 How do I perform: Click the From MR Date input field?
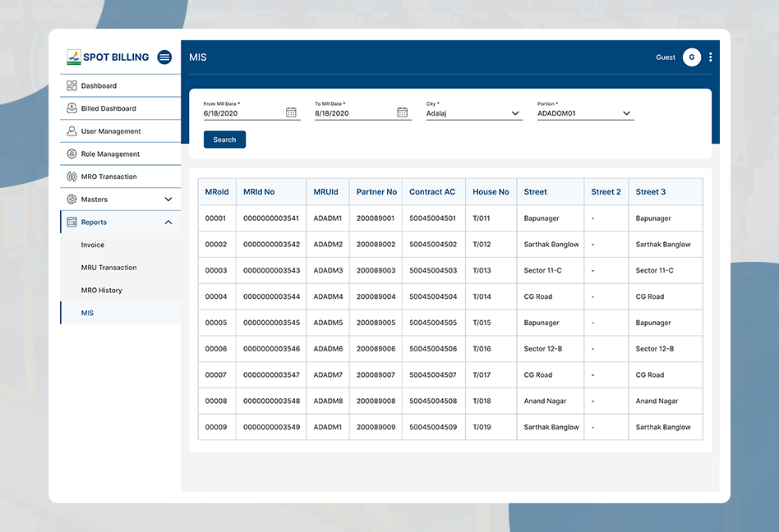[x=244, y=113]
